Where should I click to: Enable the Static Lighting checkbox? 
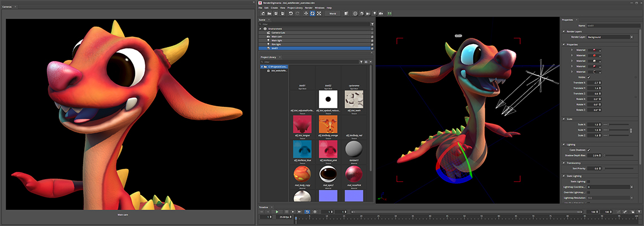click(x=589, y=181)
